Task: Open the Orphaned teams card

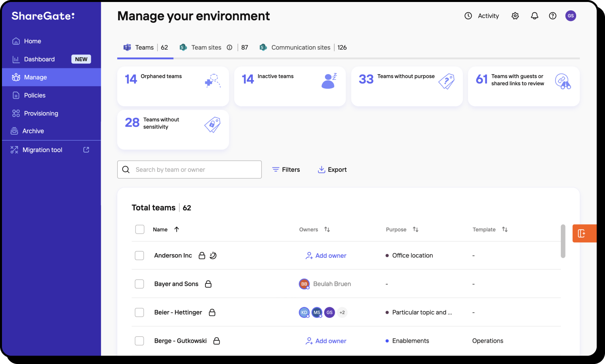Action: (173, 86)
